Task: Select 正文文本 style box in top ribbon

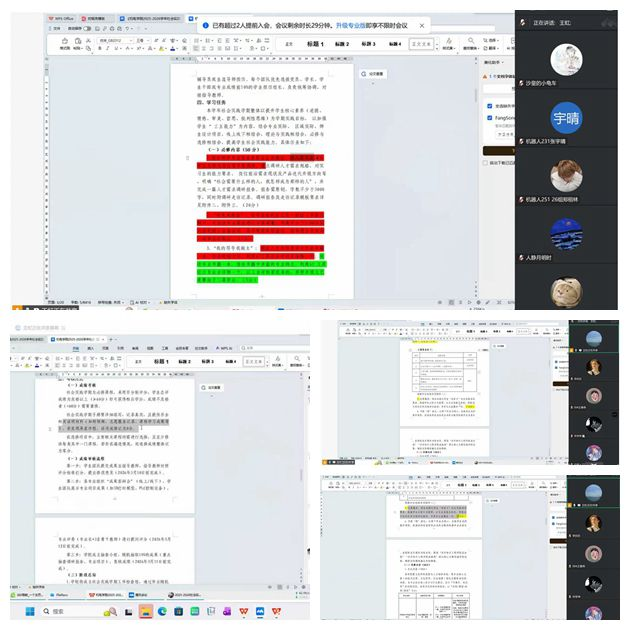Action: (x=424, y=44)
